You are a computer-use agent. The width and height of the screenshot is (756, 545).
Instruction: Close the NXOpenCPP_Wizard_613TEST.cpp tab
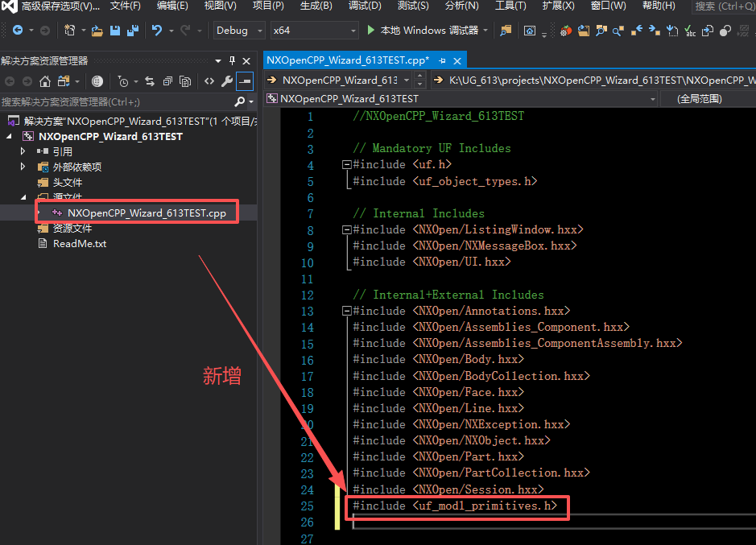[x=457, y=60]
